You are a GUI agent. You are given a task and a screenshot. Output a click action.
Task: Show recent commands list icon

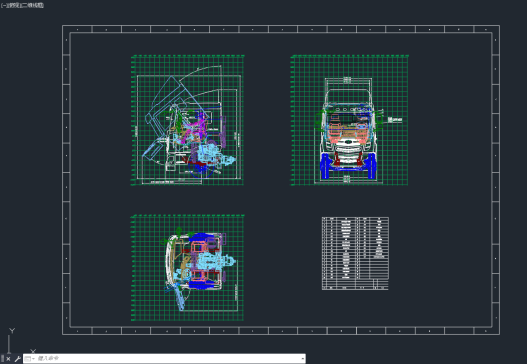pos(29,359)
